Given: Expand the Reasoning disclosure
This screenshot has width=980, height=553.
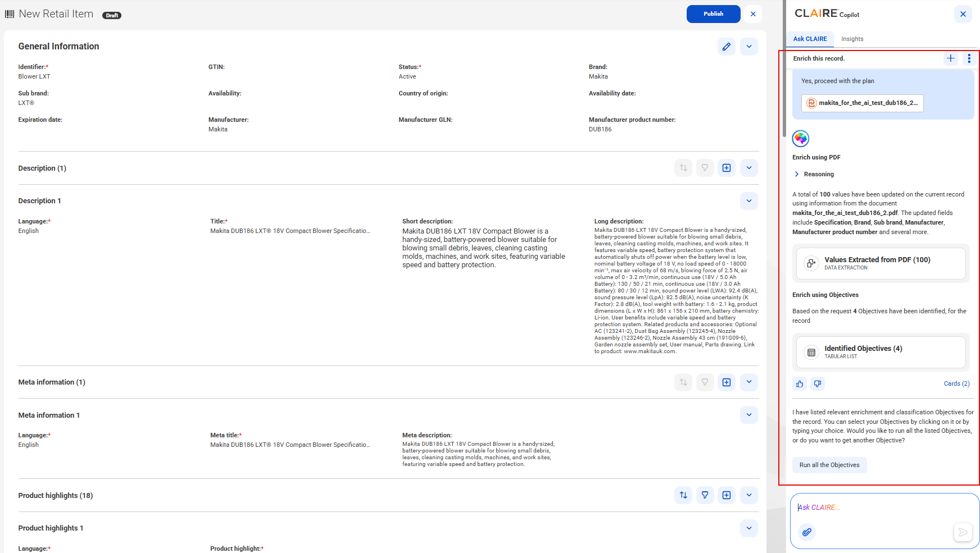Looking at the screenshot, I should pyautogui.click(x=814, y=174).
